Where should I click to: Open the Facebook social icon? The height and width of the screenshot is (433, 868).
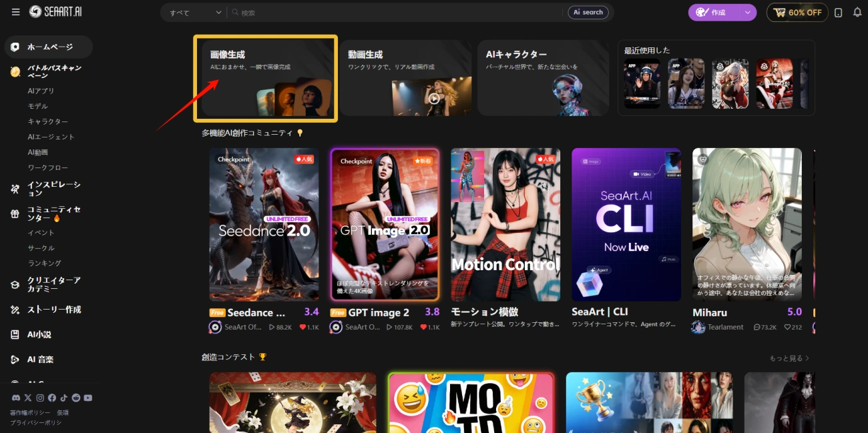52,398
